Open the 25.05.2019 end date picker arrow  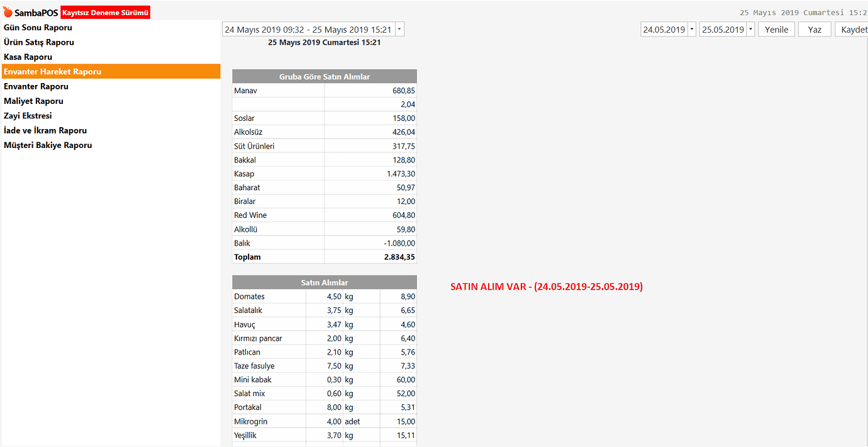click(750, 30)
